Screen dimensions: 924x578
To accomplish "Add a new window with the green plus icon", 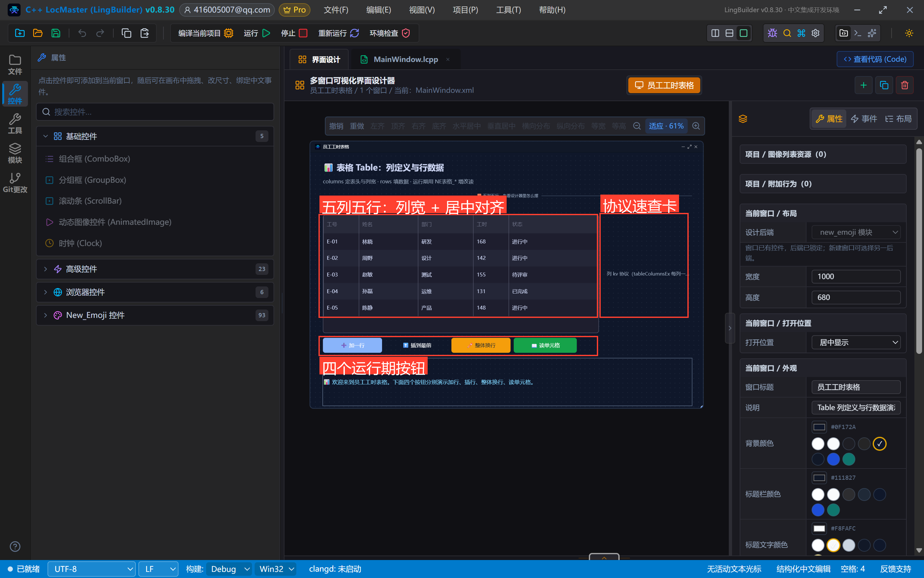I will pos(863,85).
